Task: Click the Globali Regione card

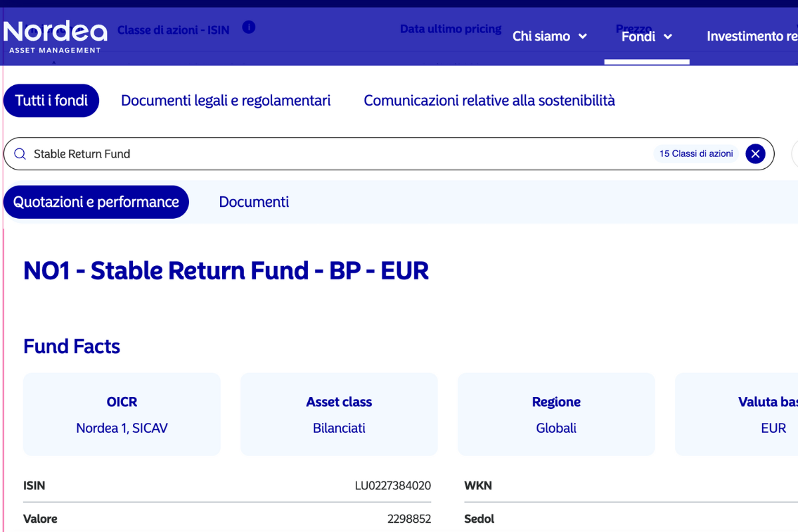Action: pyautogui.click(x=556, y=414)
